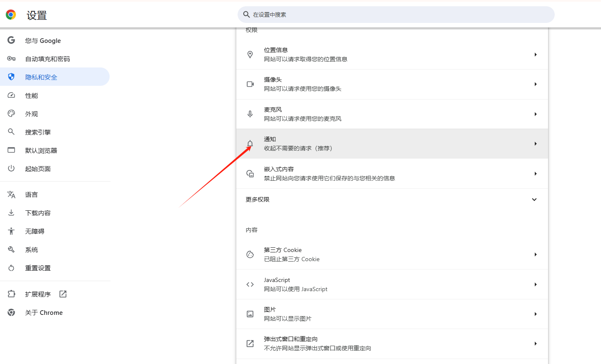Viewport: 601px width, 364px height.
Task: Open 位置信息 permission settings
Action: 392,55
